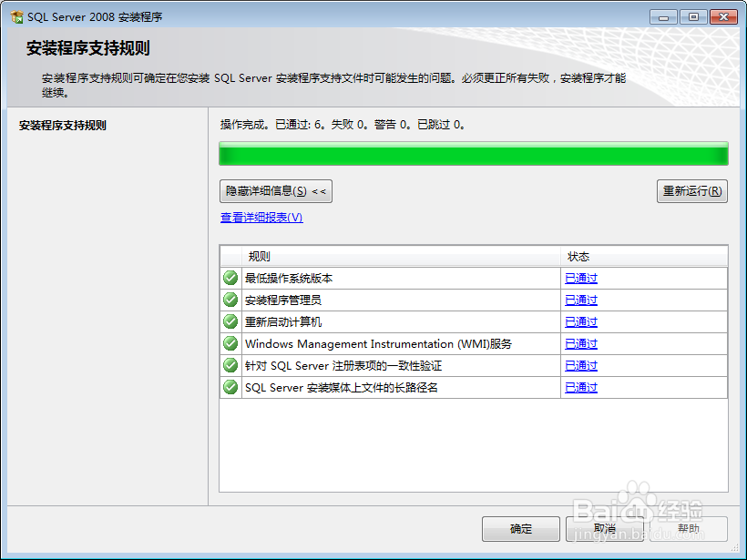747x560 pixels.
Task: Click the green check icon for 最低操作系统版本
Action: tap(230, 278)
